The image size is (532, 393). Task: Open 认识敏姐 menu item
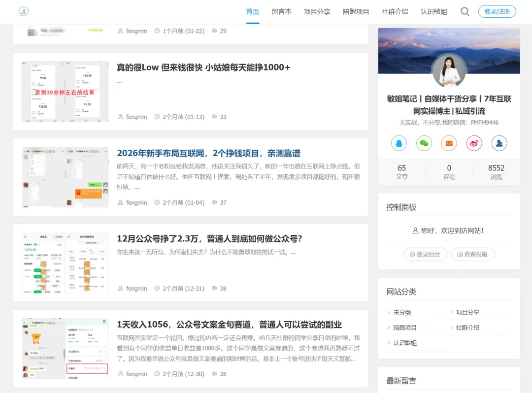[434, 12]
